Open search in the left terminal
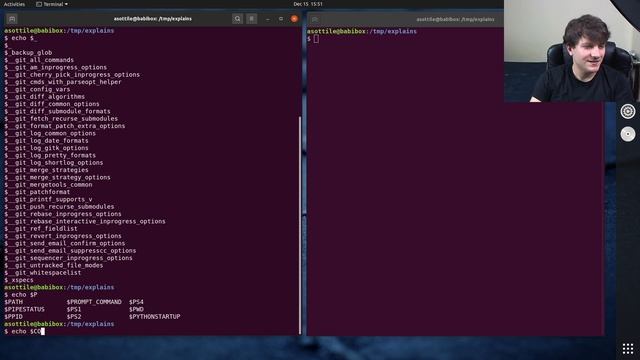The image size is (640, 360). point(237,19)
